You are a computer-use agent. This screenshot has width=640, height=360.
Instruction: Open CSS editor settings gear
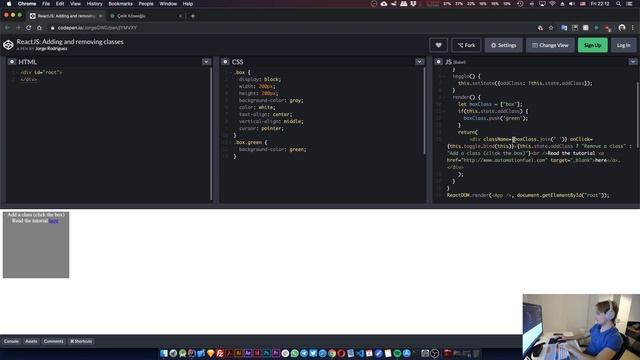tap(225, 62)
